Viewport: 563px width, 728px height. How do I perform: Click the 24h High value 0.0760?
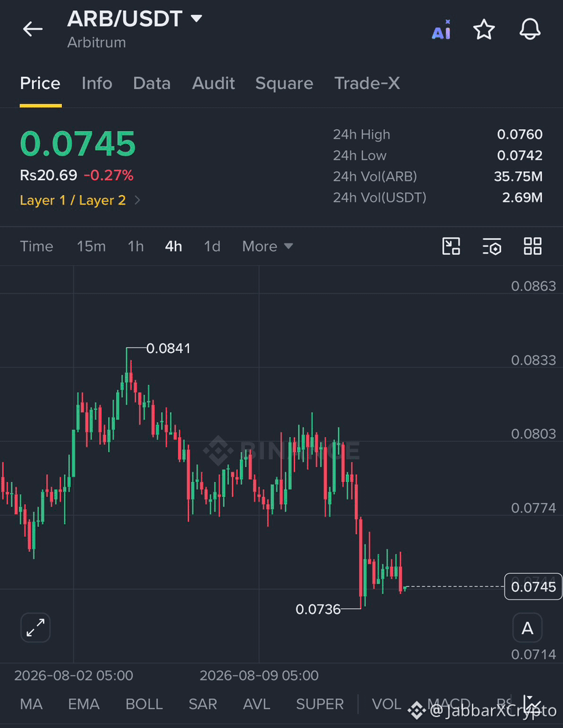(x=519, y=134)
